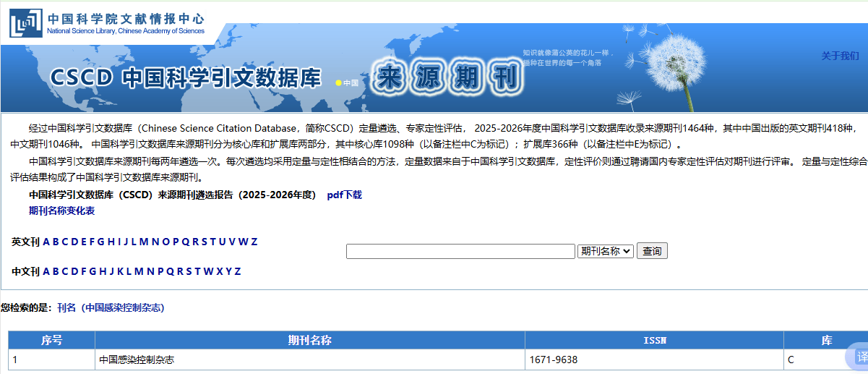
Task: Select letter Z in 英文刊 index
Action: pos(254,242)
